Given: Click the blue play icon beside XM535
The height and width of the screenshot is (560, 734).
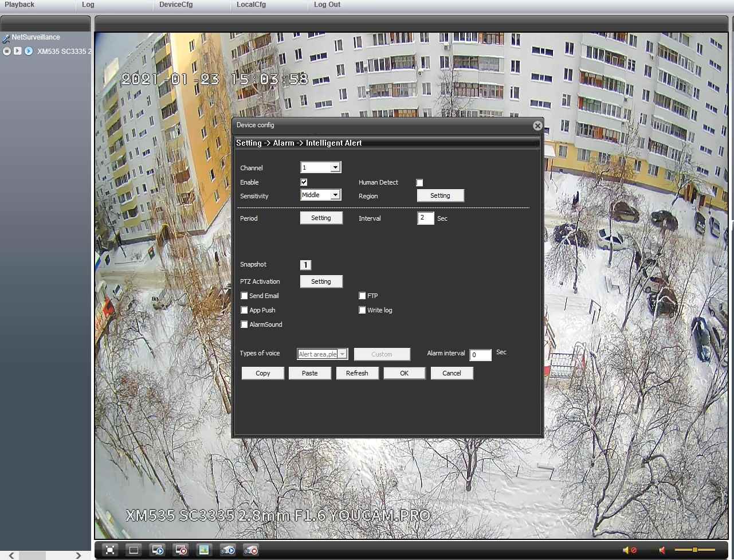Looking at the screenshot, I should coord(29,51).
